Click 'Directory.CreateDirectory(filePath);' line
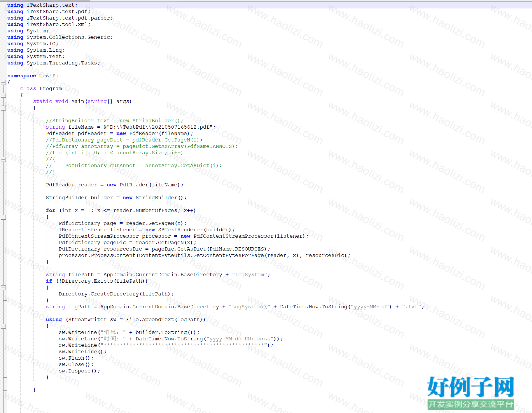532x413 pixels. pos(116,294)
